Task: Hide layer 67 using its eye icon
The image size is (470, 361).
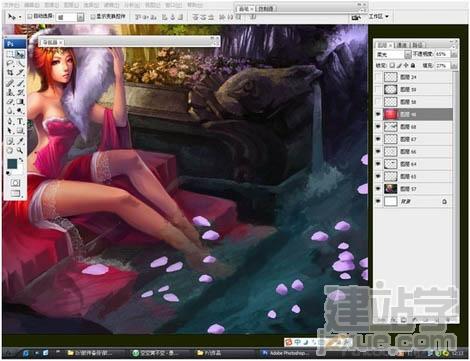Action: tap(378, 139)
